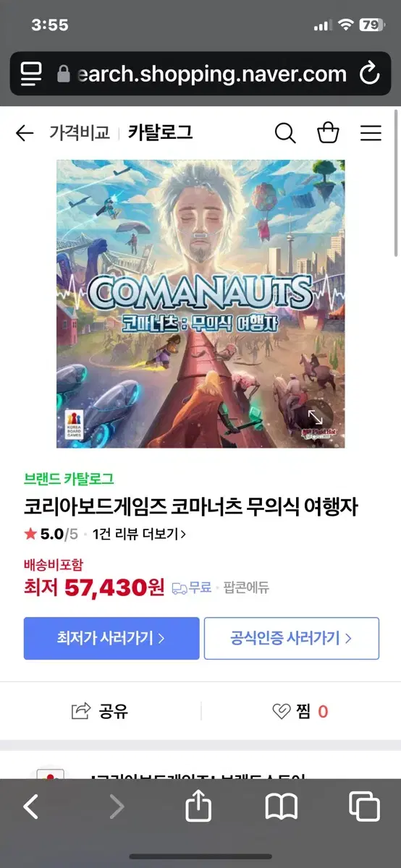401x868 pixels.
Task: Tap the shopping.naver.com address field
Action: 200,73
